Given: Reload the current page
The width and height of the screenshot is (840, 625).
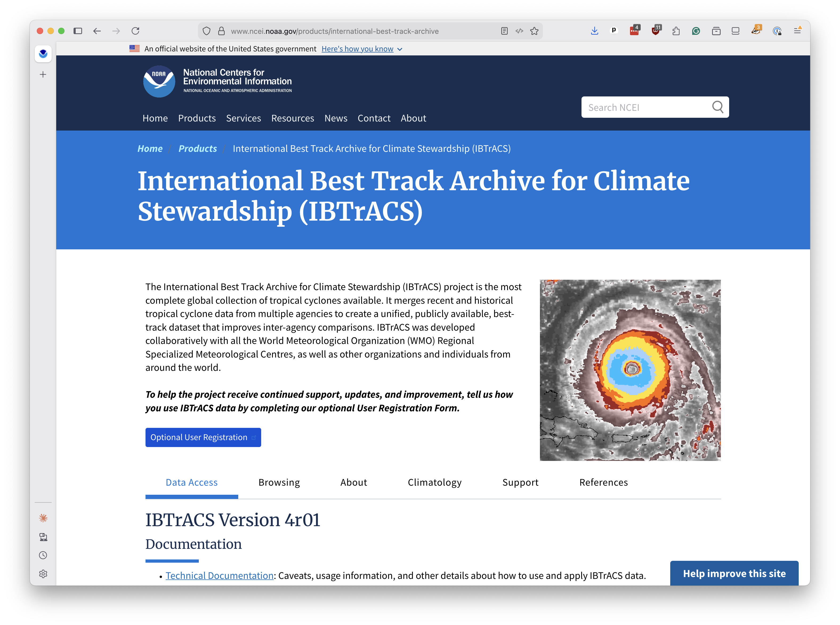Looking at the screenshot, I should [x=135, y=31].
